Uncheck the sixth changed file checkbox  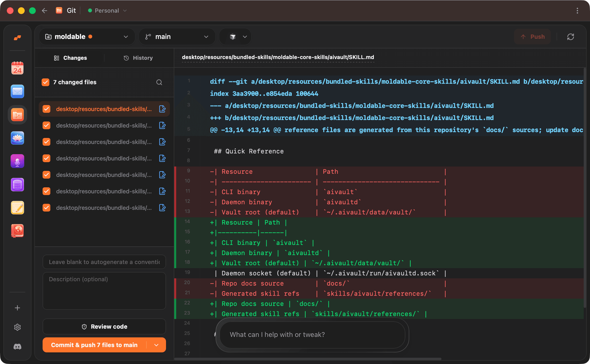(x=46, y=191)
